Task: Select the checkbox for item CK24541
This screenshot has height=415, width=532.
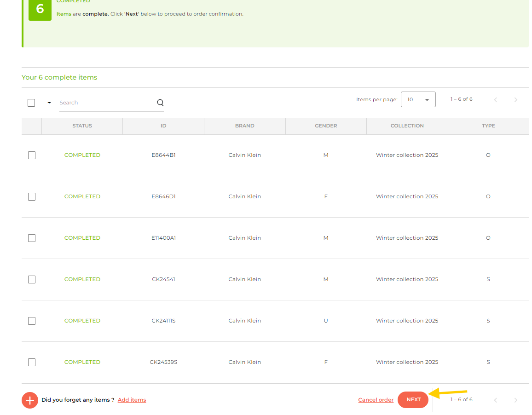Action: coord(32,280)
